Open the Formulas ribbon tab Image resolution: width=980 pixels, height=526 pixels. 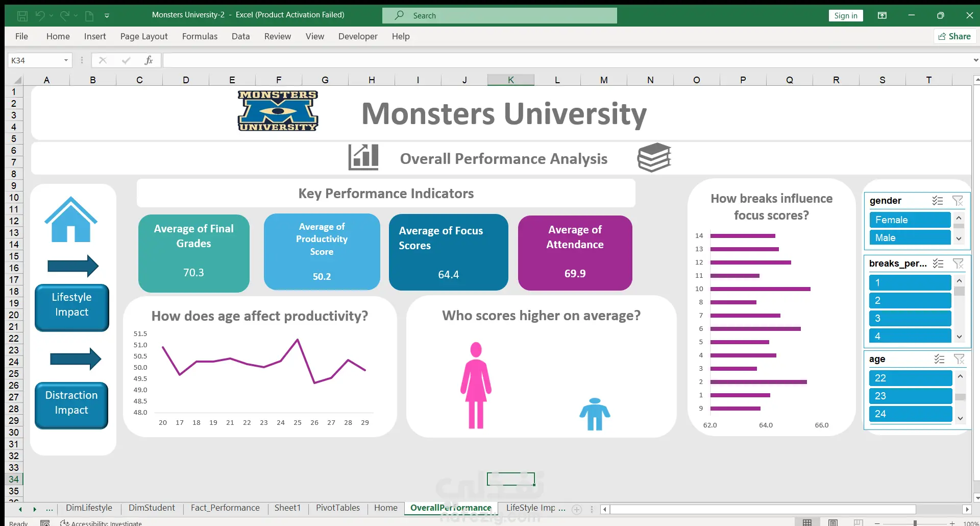[x=200, y=36]
